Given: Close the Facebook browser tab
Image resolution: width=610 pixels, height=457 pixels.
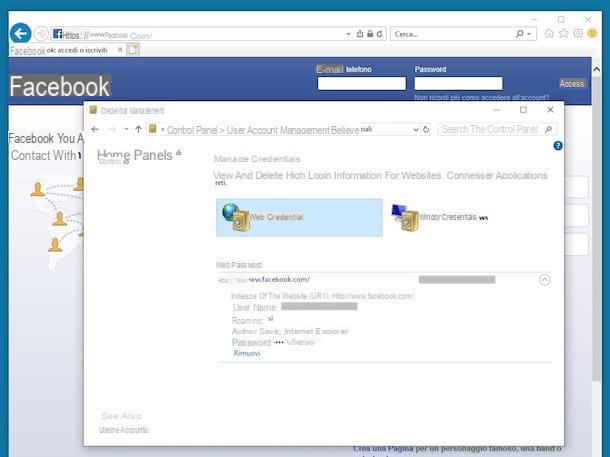Looking at the screenshot, I should [x=120, y=50].
